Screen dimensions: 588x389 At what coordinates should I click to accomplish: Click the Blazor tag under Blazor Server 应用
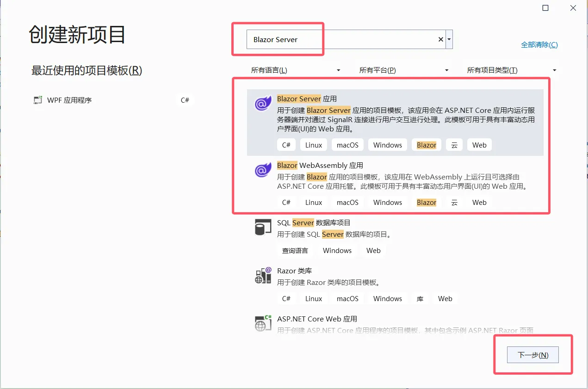427,145
